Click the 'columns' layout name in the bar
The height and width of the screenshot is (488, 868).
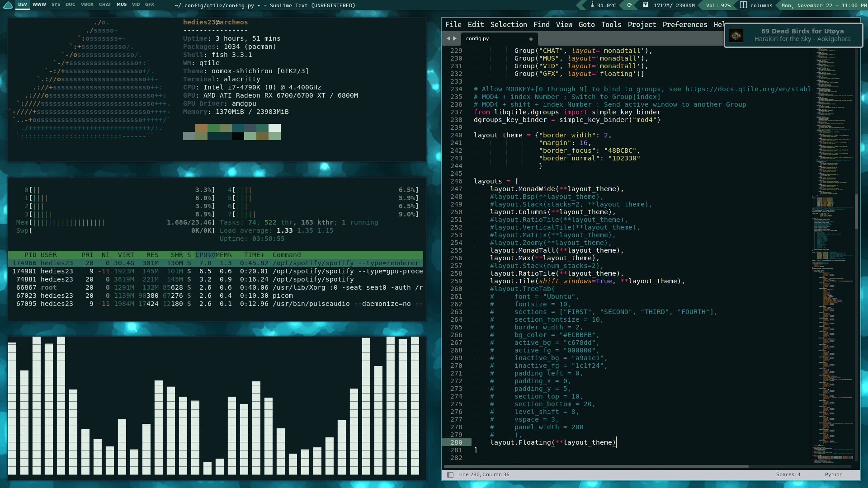point(761,5)
